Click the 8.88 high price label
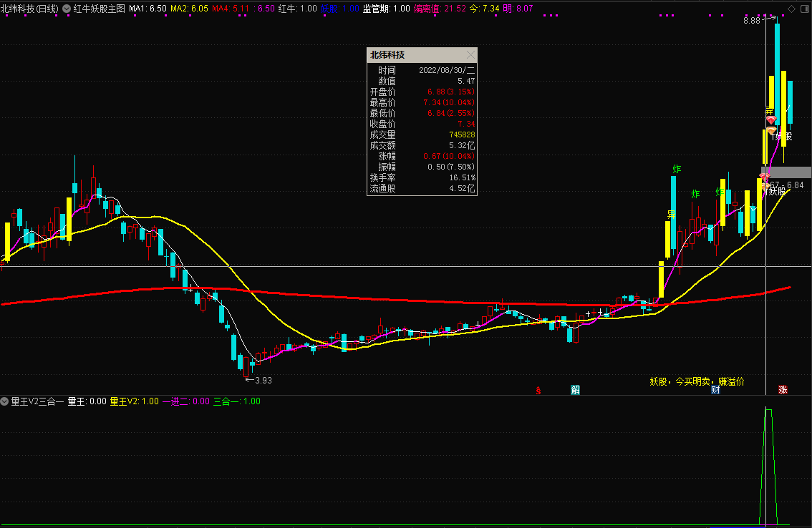 [751, 21]
